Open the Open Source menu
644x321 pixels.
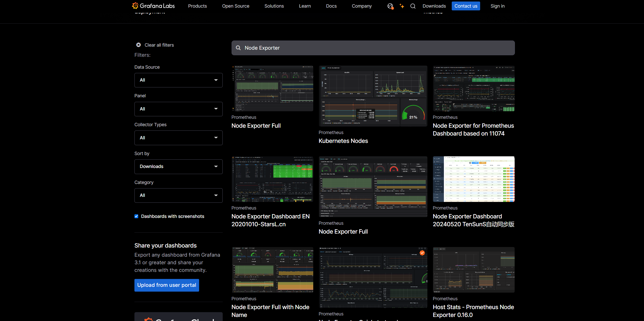click(236, 6)
